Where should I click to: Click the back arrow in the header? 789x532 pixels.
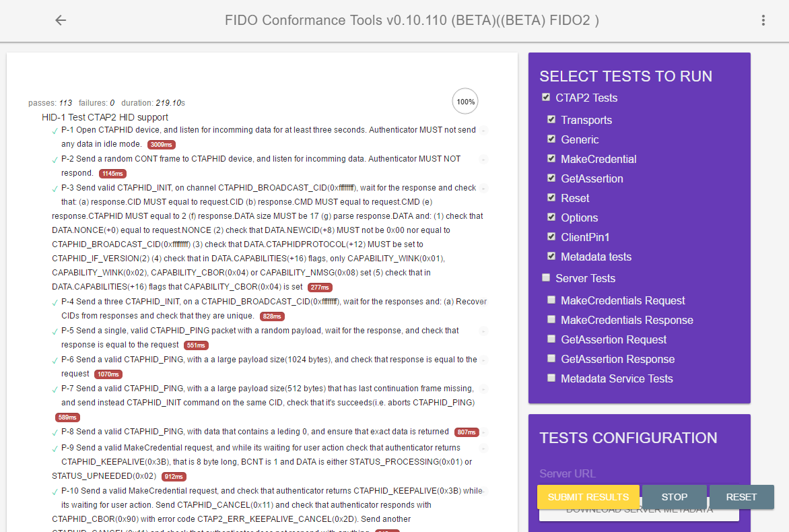tap(61, 20)
